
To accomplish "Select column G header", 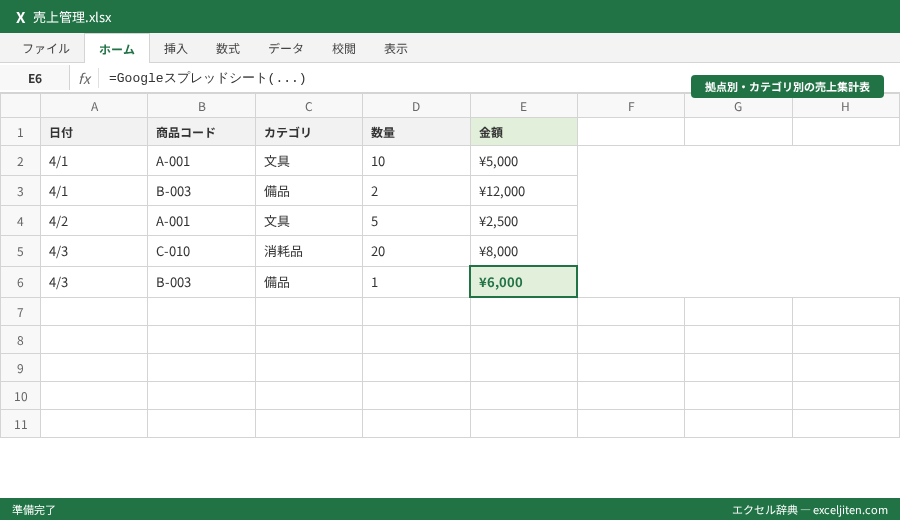I will click(x=738, y=106).
